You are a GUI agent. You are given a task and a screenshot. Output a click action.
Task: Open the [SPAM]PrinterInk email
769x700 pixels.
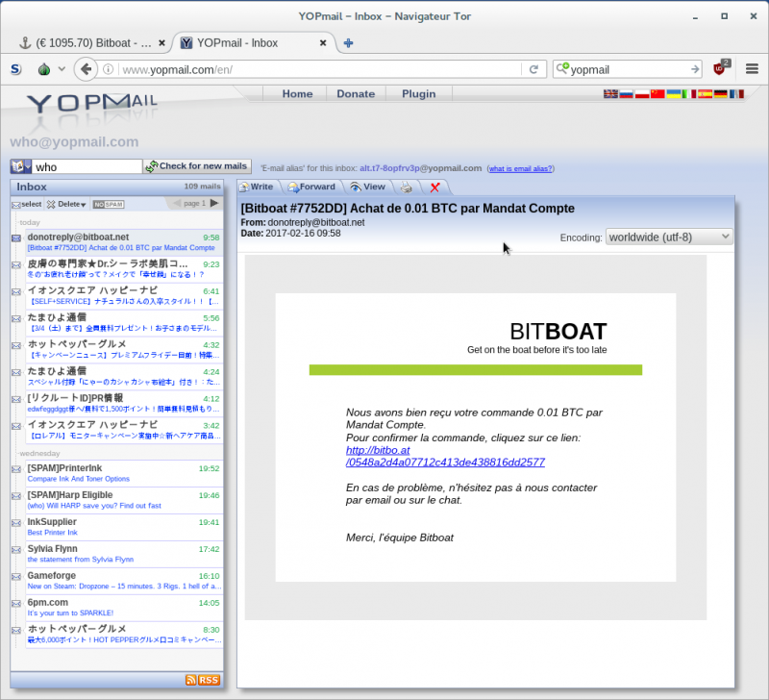click(x=124, y=473)
